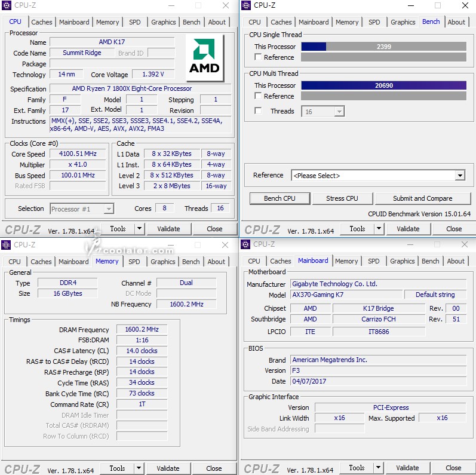Click the AMD logo in CPU window

(205, 58)
